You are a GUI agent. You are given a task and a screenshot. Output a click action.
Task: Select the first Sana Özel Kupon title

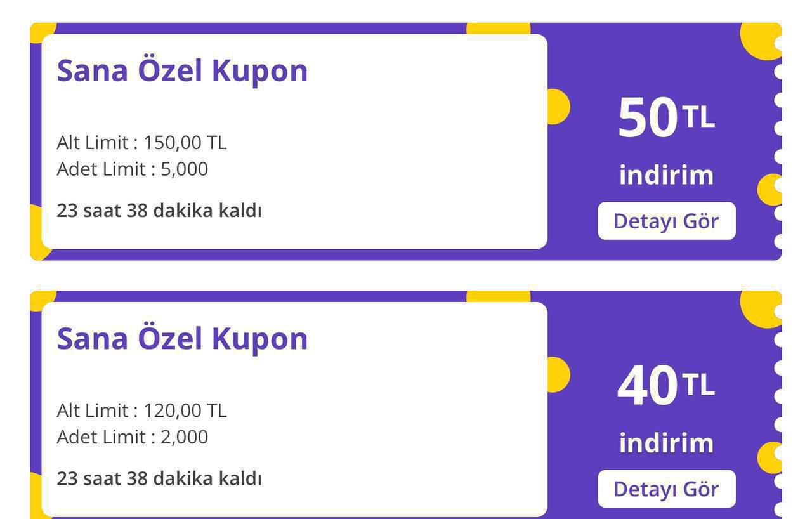181,70
